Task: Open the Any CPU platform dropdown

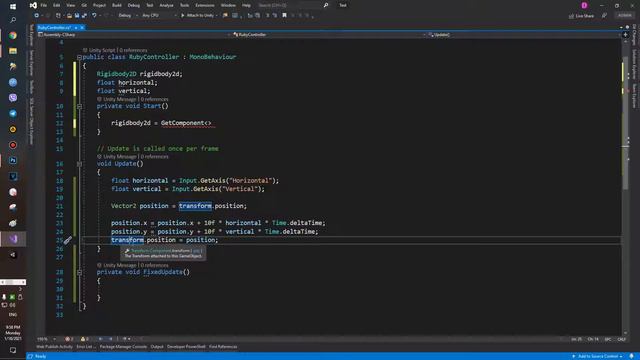Action: tap(159, 16)
